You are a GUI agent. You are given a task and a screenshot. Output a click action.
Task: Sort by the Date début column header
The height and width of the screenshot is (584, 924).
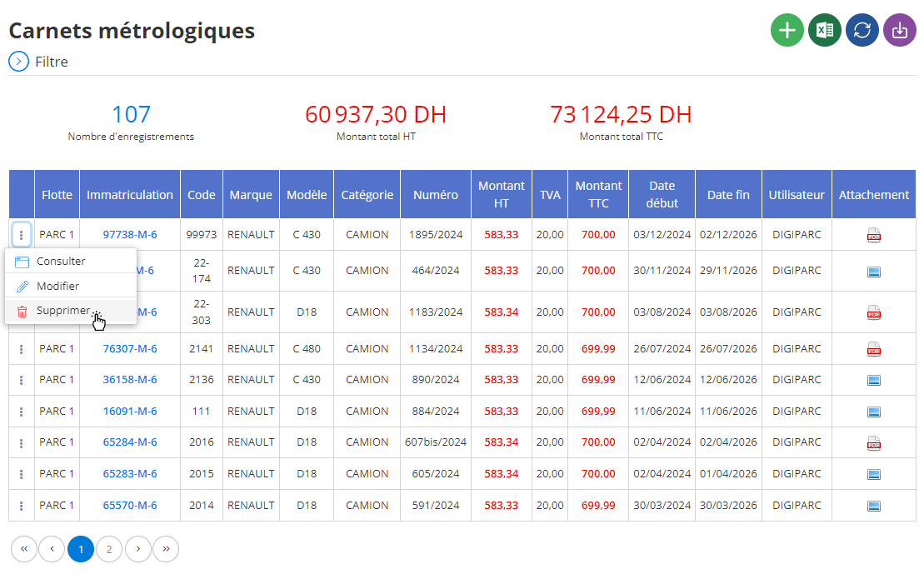pyautogui.click(x=662, y=194)
